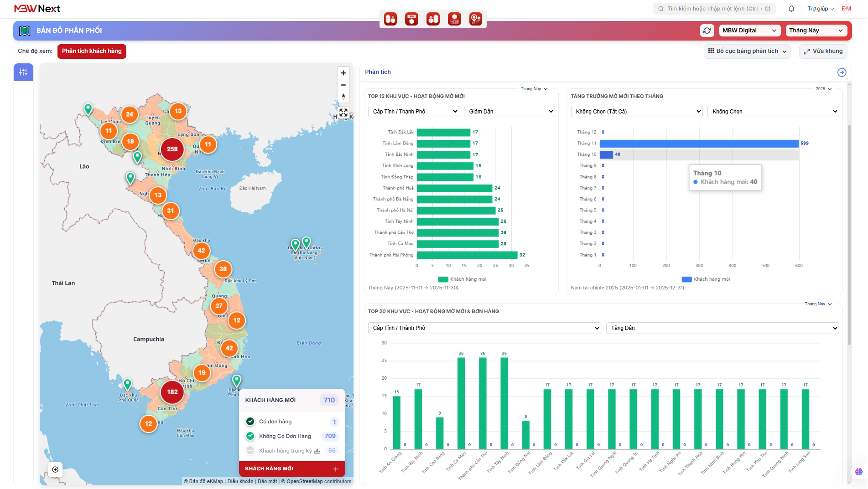Click the Phân tích khách hàng button

[92, 51]
